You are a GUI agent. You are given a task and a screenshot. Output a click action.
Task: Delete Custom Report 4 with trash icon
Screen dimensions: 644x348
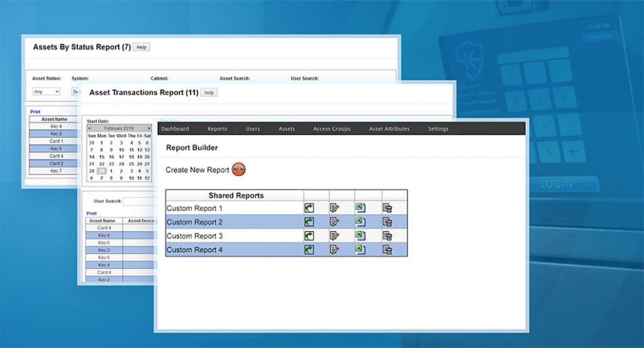click(x=387, y=250)
